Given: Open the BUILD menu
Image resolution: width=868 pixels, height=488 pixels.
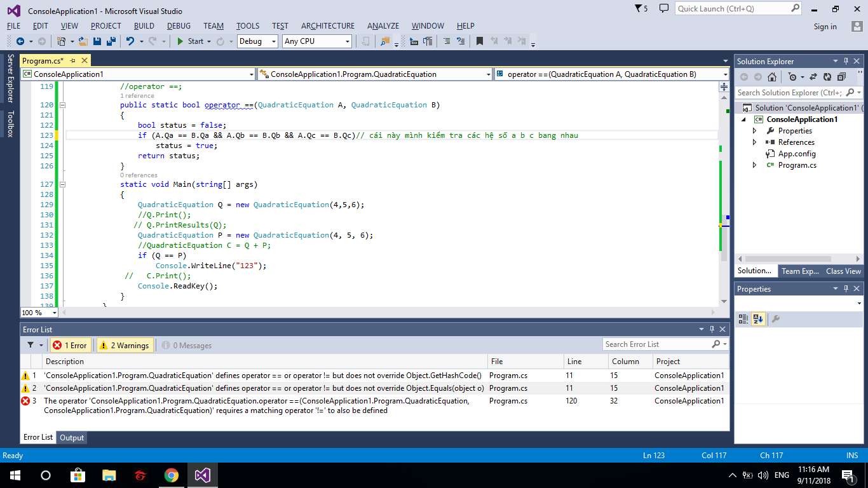Looking at the screenshot, I should 144,26.
